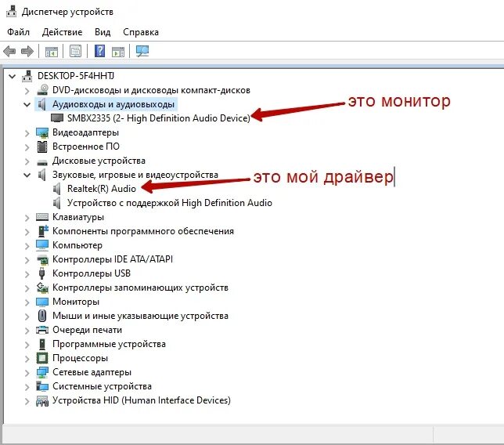Expand the Мониторы category arrow

point(27,302)
